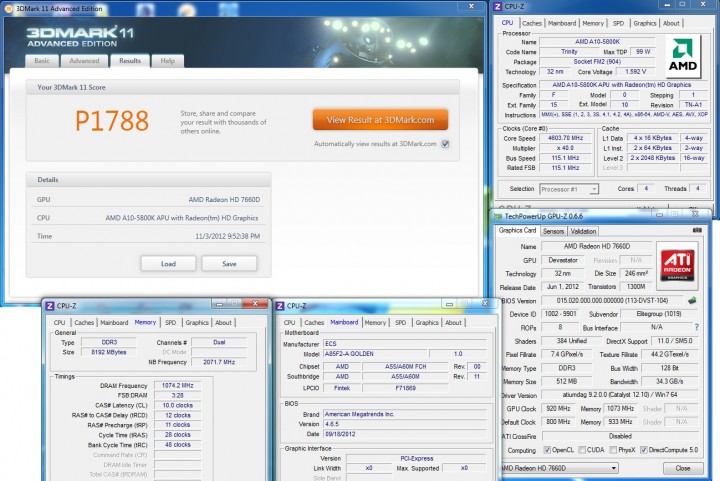
Task: Click the BIOS Version field in GPU-Z
Action: point(613,301)
